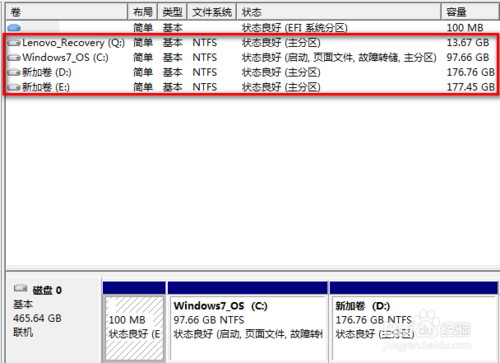Screen dimensions: 500x363
Task: Click the Windows7_OS (C:) drive icon
Action: click(x=14, y=58)
